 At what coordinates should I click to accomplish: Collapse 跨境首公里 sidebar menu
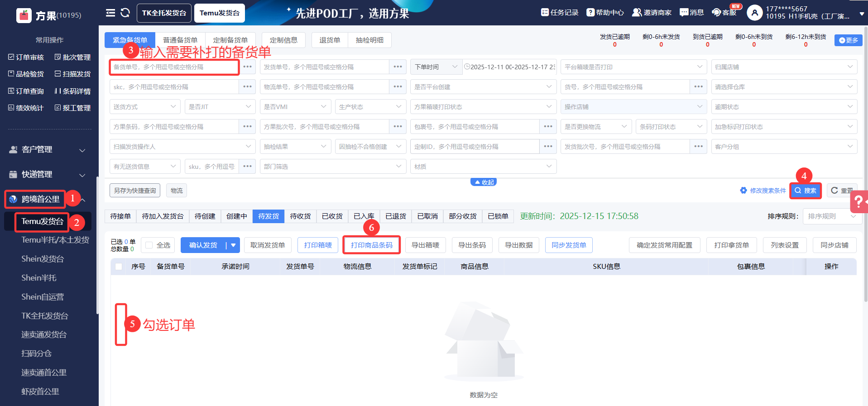tap(83, 200)
